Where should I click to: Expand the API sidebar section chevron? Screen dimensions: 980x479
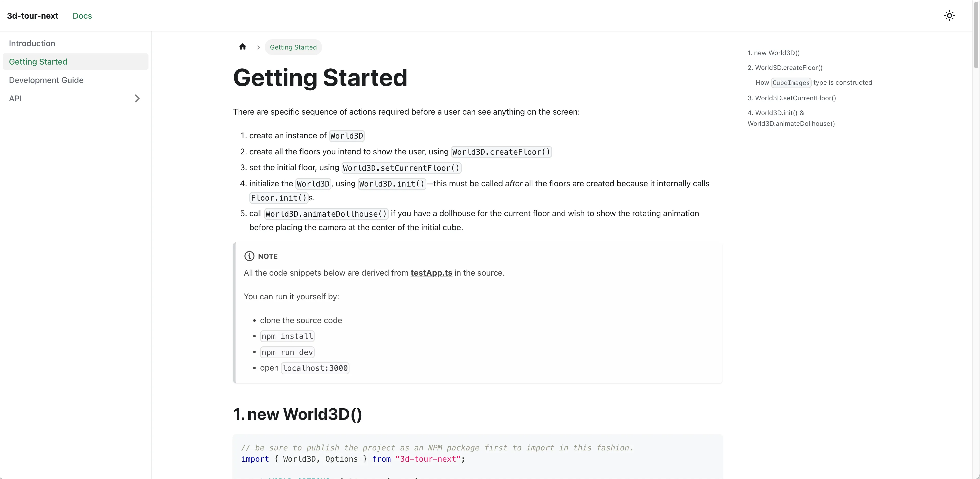pos(137,99)
